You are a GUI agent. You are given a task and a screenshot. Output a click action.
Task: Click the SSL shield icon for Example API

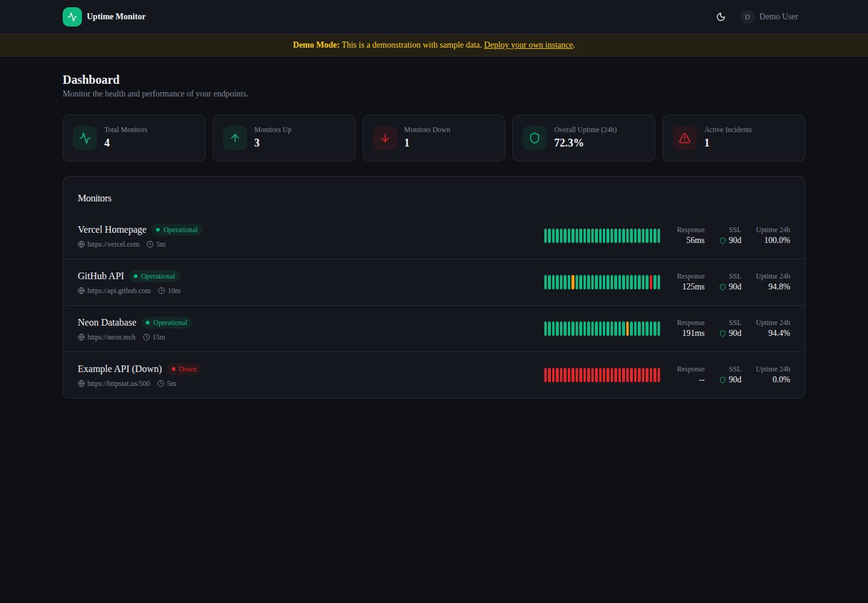[x=723, y=380]
